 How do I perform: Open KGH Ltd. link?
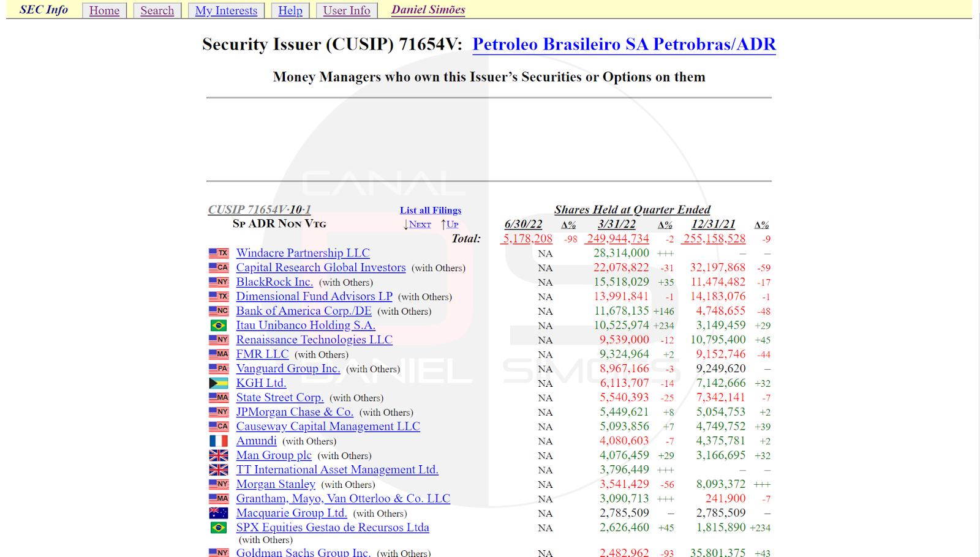pos(261,383)
